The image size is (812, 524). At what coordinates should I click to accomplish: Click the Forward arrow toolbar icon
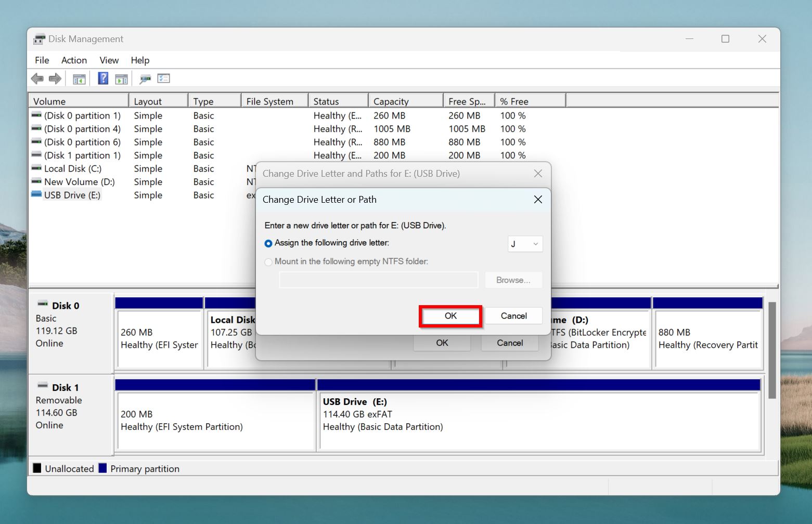click(x=55, y=79)
